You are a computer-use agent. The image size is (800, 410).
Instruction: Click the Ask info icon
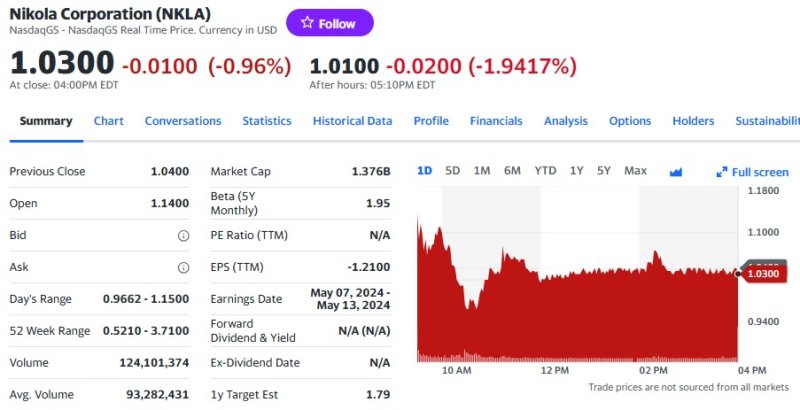(183, 268)
